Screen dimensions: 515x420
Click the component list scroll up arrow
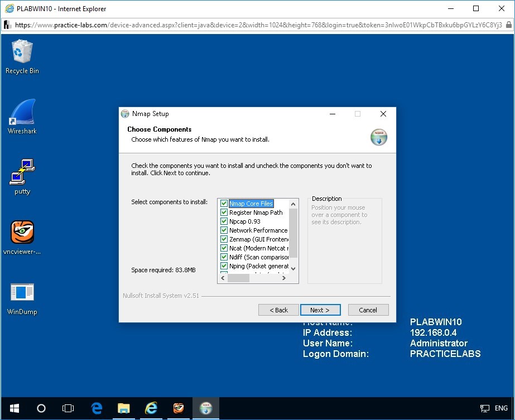click(293, 204)
